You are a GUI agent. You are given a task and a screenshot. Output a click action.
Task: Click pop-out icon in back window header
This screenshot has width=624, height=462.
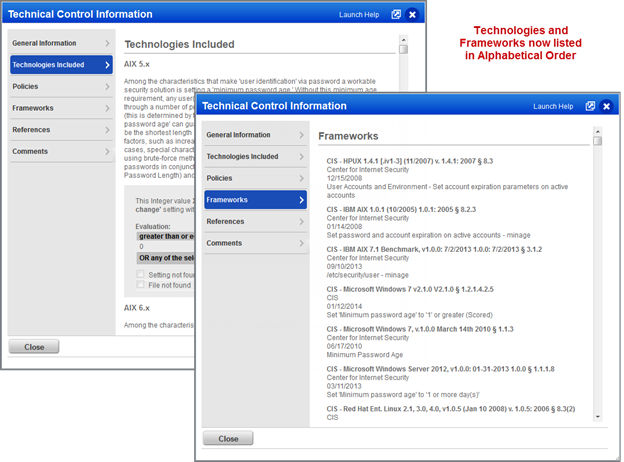tap(396, 15)
